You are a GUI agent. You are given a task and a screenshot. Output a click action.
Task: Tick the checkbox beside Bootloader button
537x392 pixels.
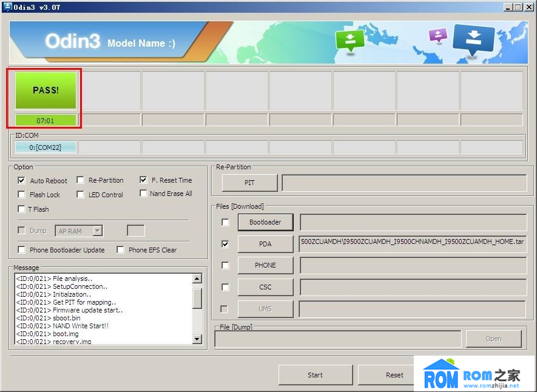pyautogui.click(x=225, y=222)
